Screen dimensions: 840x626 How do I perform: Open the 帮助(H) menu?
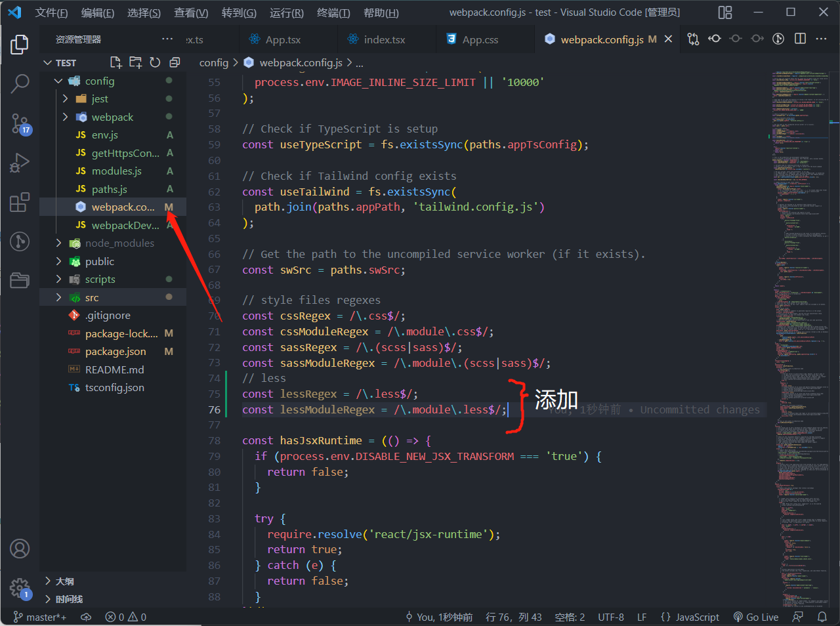[x=381, y=12]
